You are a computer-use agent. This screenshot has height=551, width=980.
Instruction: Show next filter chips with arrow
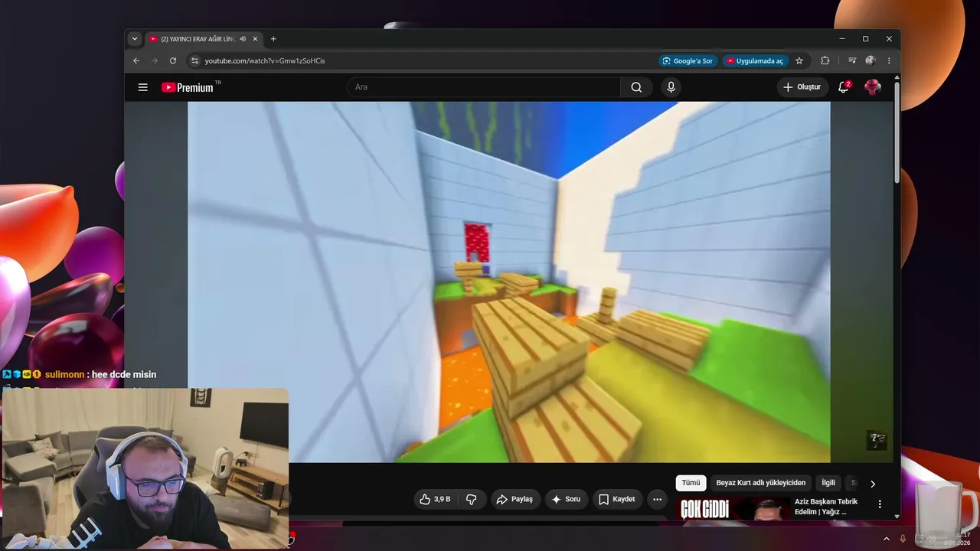tap(872, 484)
